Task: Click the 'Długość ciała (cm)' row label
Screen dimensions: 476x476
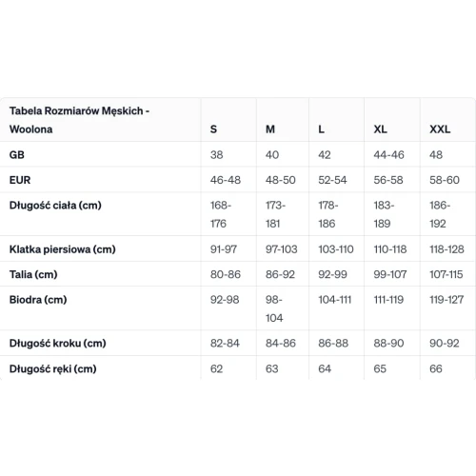Action: pos(55,206)
